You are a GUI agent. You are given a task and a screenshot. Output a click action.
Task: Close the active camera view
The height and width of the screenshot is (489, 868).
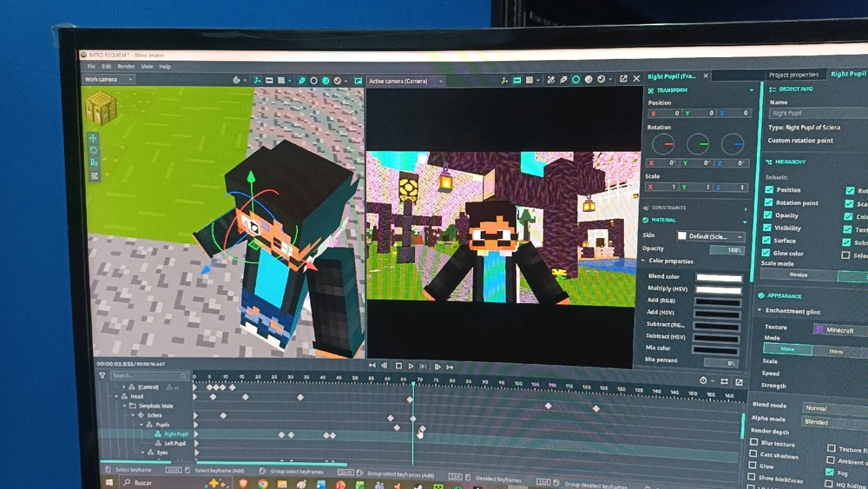coord(636,79)
